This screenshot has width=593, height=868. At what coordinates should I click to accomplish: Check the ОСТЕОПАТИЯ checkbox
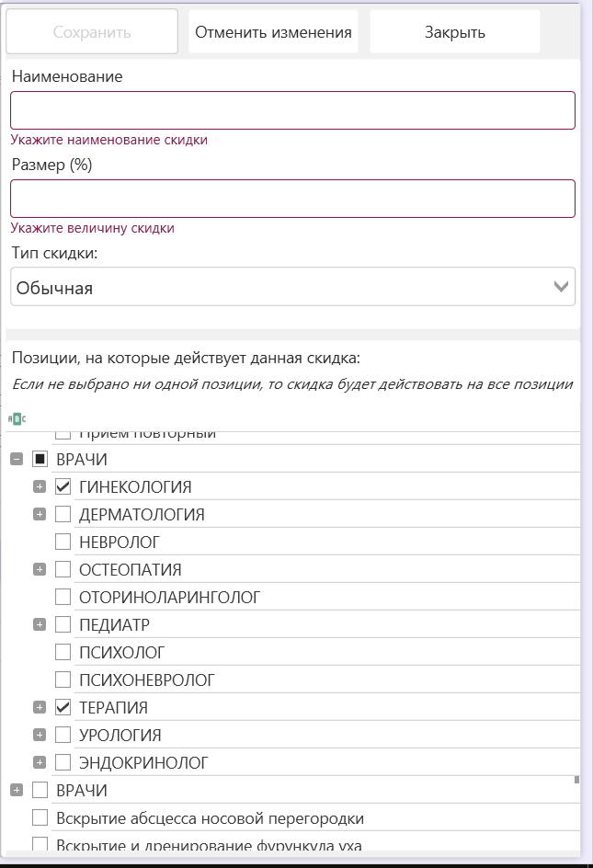(63, 569)
